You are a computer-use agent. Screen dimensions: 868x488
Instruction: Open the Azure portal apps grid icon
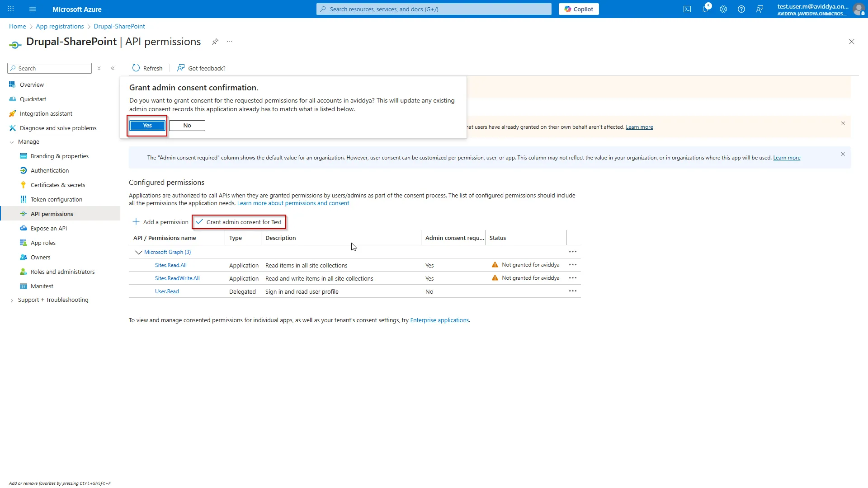coord(11,9)
